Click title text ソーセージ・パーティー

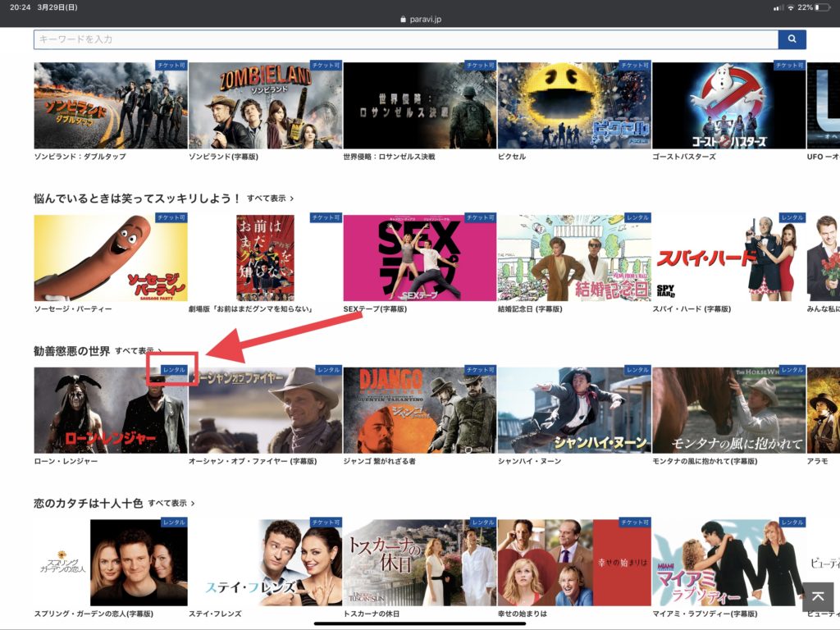[x=73, y=309]
